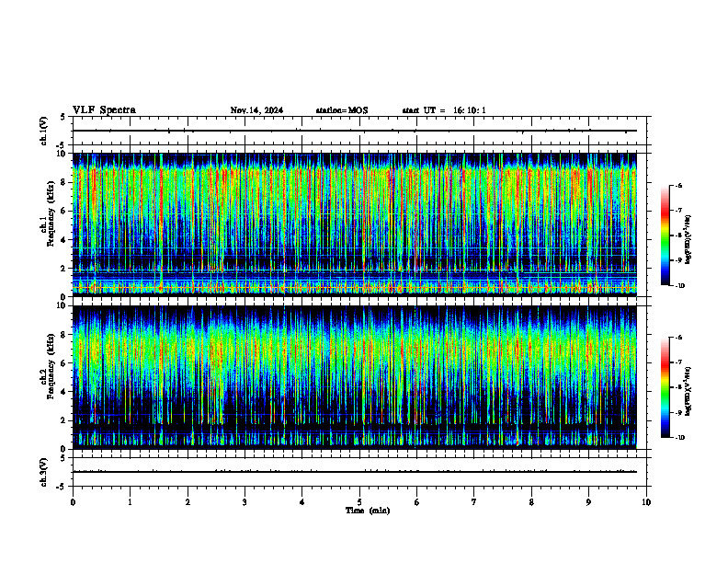This screenshot has width=728, height=563.
Task: Click the "start UT = 16:10:1" text
Action: point(444,110)
